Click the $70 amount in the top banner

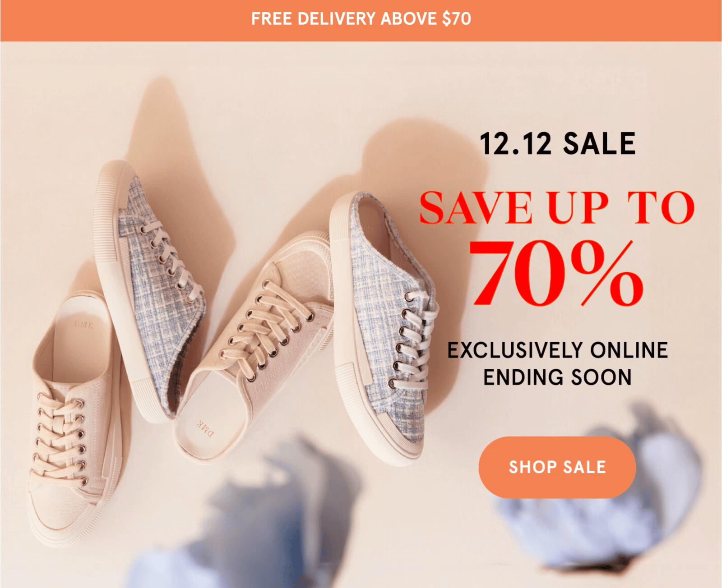[457, 19]
